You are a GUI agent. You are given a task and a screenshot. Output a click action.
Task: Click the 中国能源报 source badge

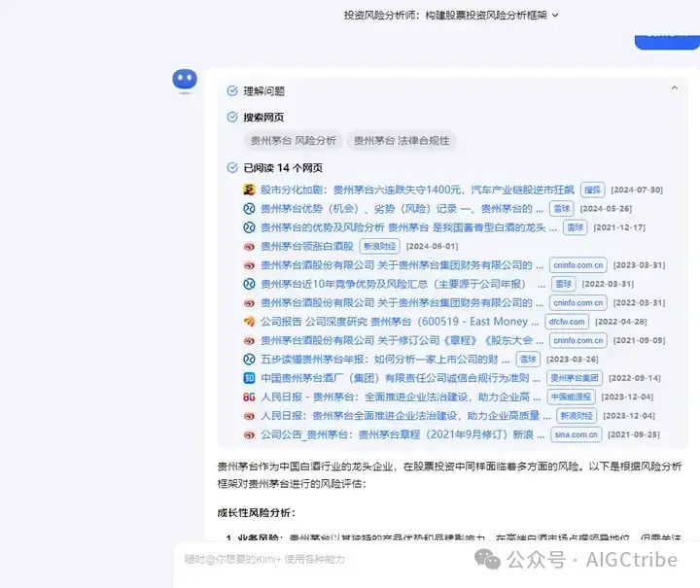pyautogui.click(x=571, y=398)
